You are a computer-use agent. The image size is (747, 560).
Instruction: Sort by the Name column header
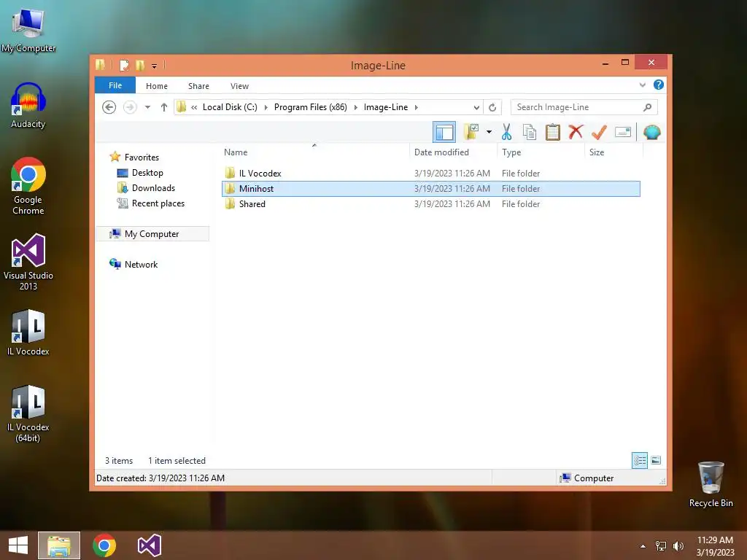[236, 152]
